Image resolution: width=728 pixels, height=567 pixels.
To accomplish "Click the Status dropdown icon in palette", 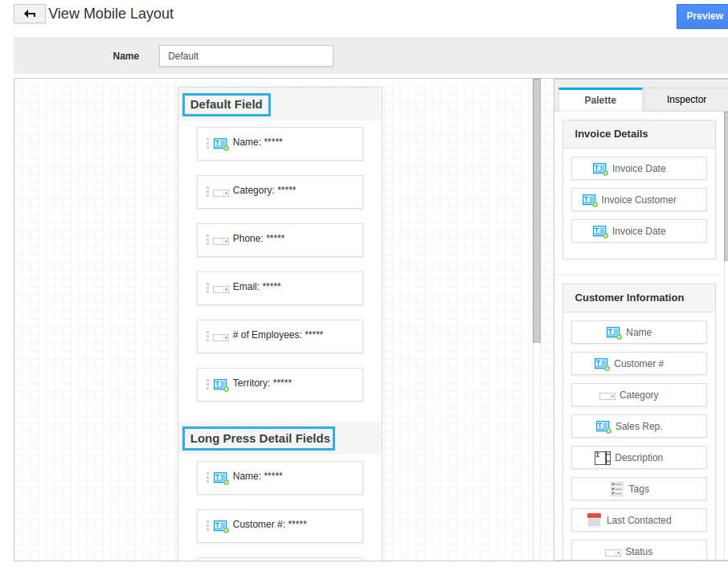I will coord(613,553).
